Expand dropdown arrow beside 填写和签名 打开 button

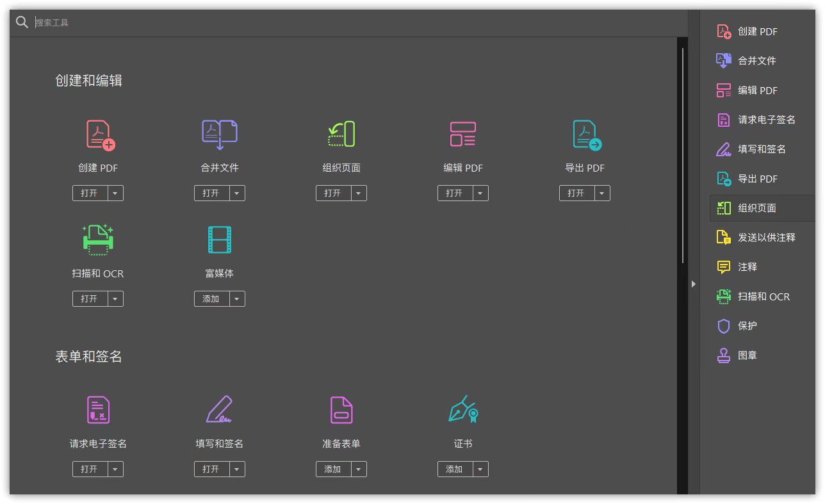[237, 469]
